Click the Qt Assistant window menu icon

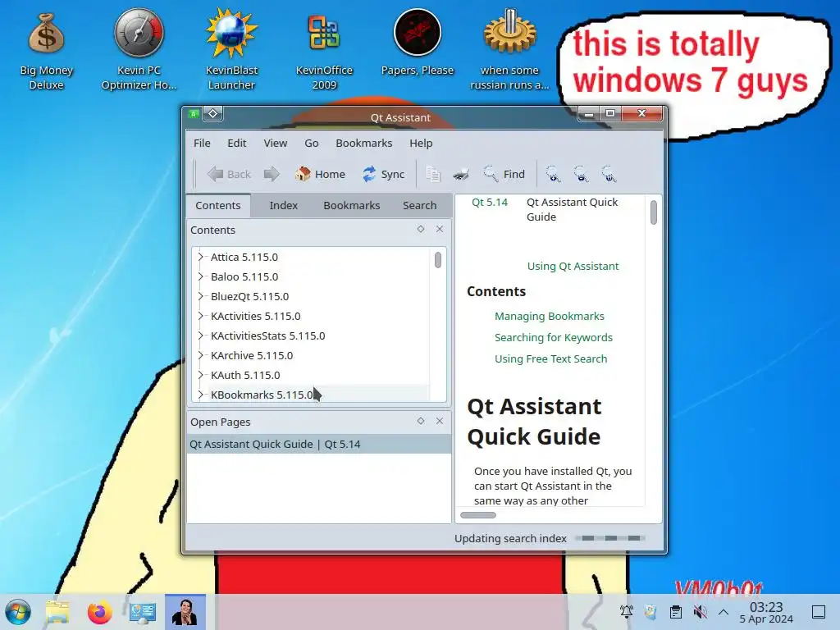(194, 114)
